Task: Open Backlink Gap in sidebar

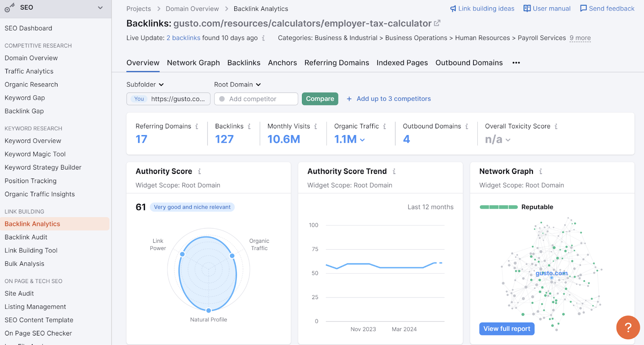Action: (x=24, y=111)
